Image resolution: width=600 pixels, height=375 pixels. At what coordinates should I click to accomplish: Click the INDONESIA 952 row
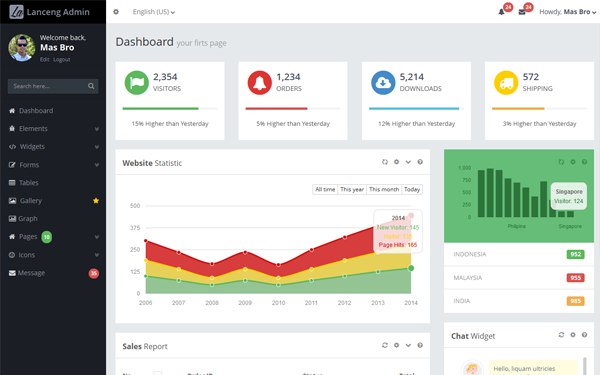[519, 254]
